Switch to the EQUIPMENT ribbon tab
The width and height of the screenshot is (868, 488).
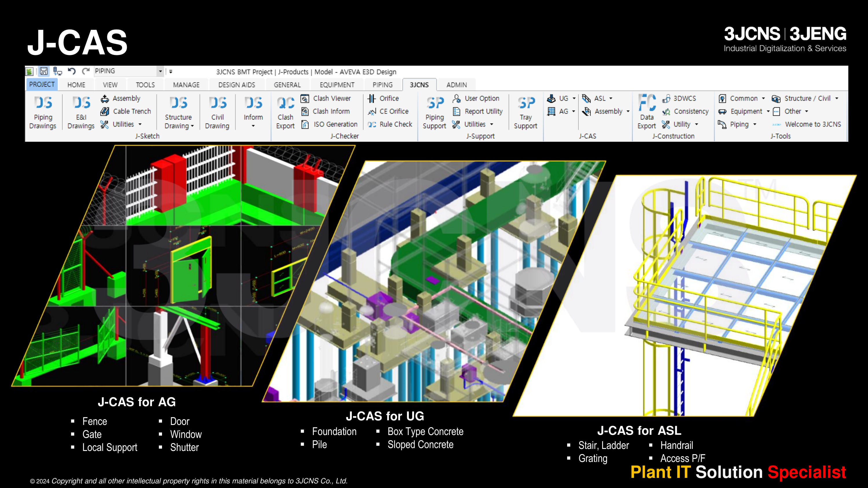coord(337,85)
